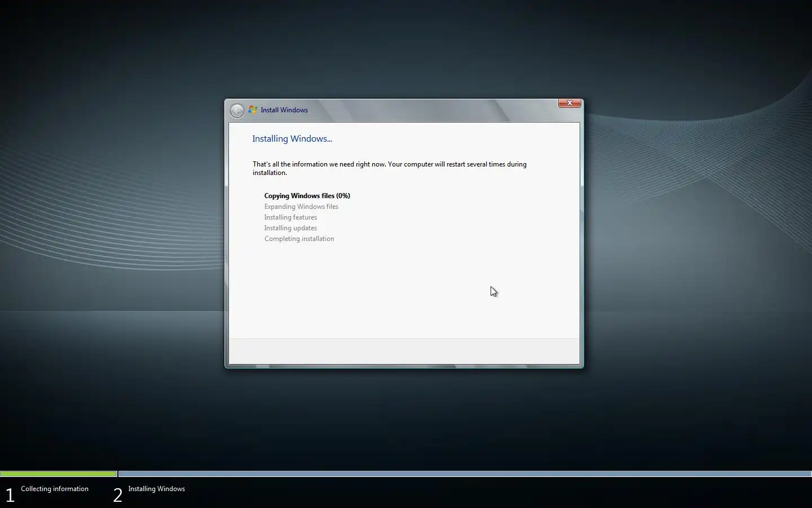Click the step number 2 at bottom
The image size is (812, 508).
(117, 495)
